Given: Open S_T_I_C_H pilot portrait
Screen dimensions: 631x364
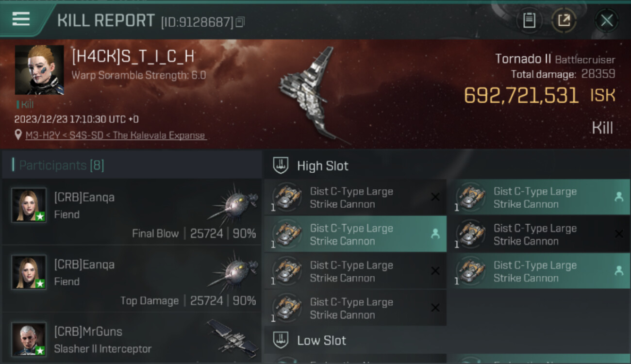Looking at the screenshot, I should coord(39,70).
